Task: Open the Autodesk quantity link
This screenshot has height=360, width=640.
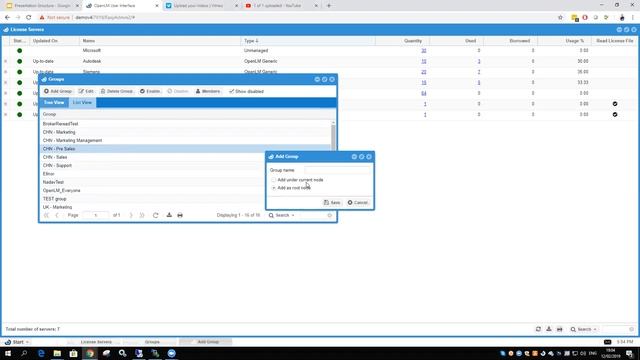Action: pyautogui.click(x=424, y=61)
